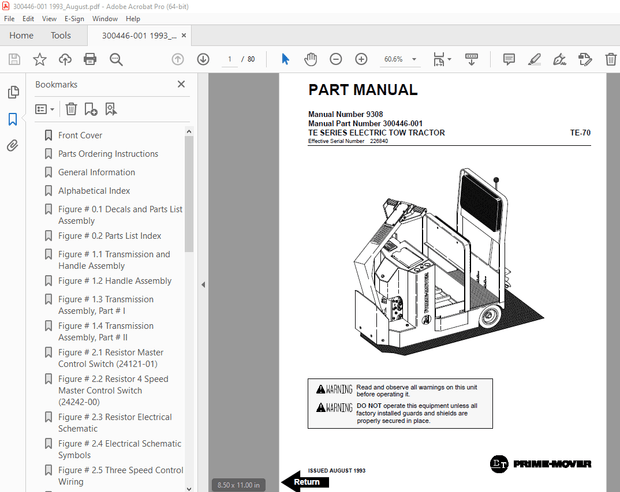Open the Alphabetical Index bookmark
This screenshot has height=492, width=620.
tap(94, 190)
